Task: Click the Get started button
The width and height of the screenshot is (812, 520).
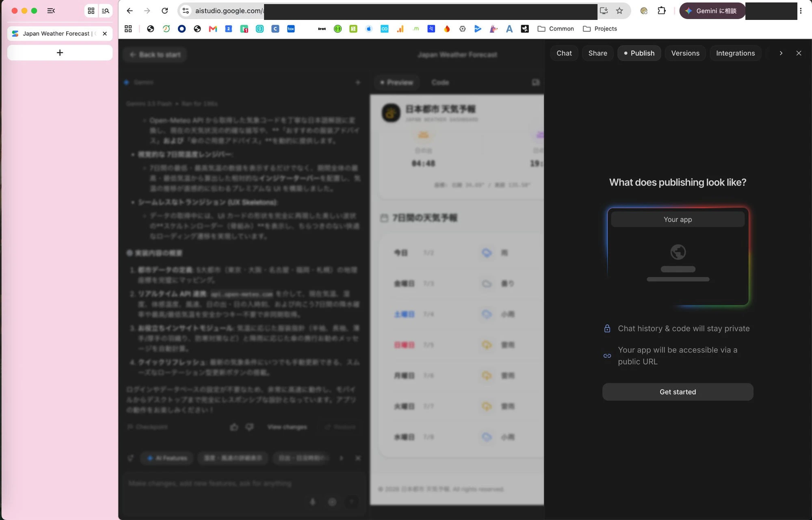Action: 678,392
